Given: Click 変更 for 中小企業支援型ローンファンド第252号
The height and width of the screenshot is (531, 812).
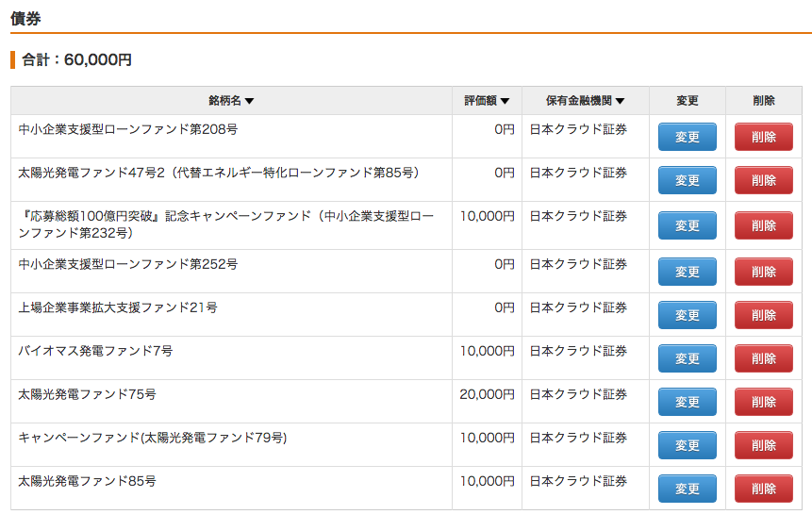Looking at the screenshot, I should [x=688, y=272].
